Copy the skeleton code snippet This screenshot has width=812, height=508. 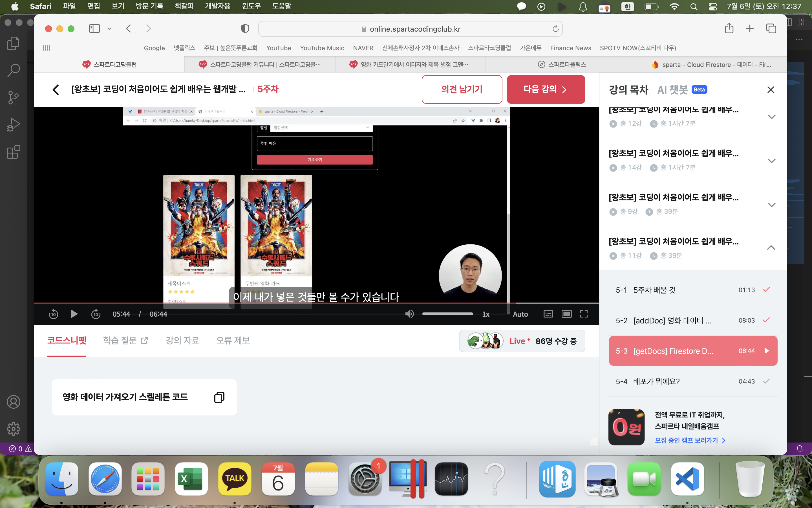(219, 397)
